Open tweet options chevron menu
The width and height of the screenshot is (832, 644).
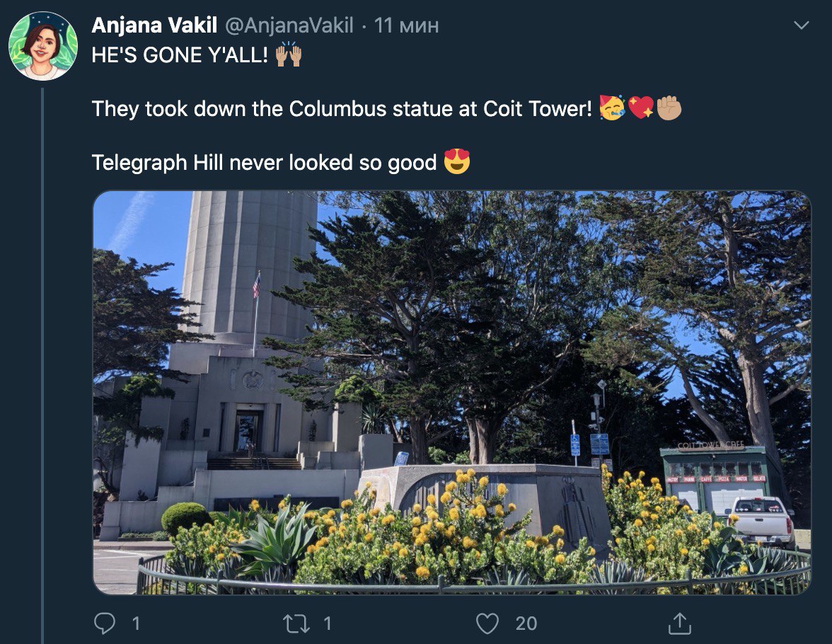point(801,25)
